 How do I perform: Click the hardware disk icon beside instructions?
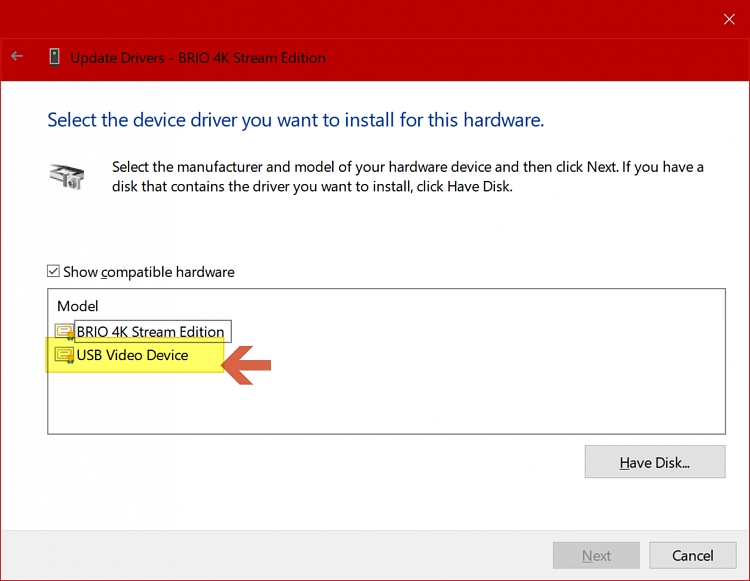[x=67, y=177]
